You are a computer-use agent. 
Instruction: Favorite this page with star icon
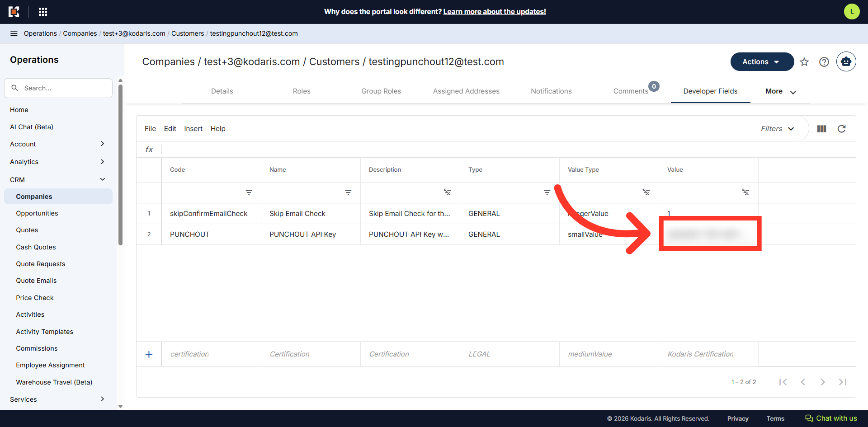coord(804,62)
